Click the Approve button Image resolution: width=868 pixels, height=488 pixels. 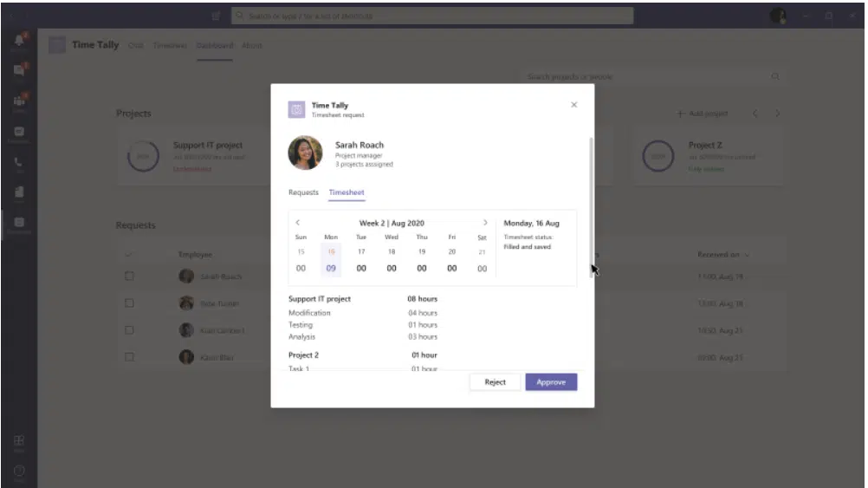551,382
